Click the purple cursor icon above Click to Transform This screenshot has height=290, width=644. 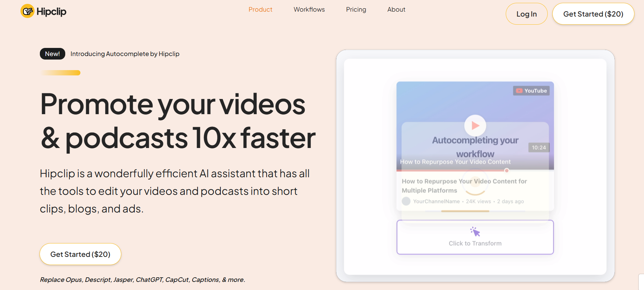point(475,232)
